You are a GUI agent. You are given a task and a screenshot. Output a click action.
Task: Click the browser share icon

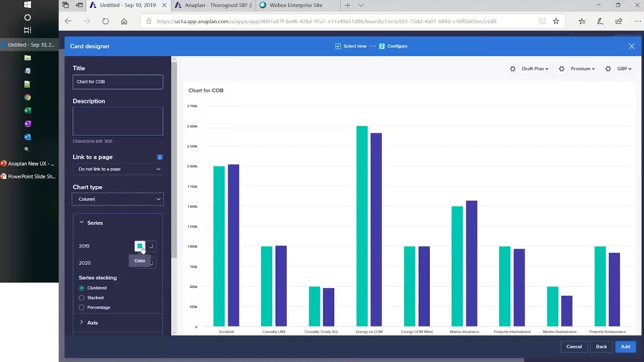618,21
